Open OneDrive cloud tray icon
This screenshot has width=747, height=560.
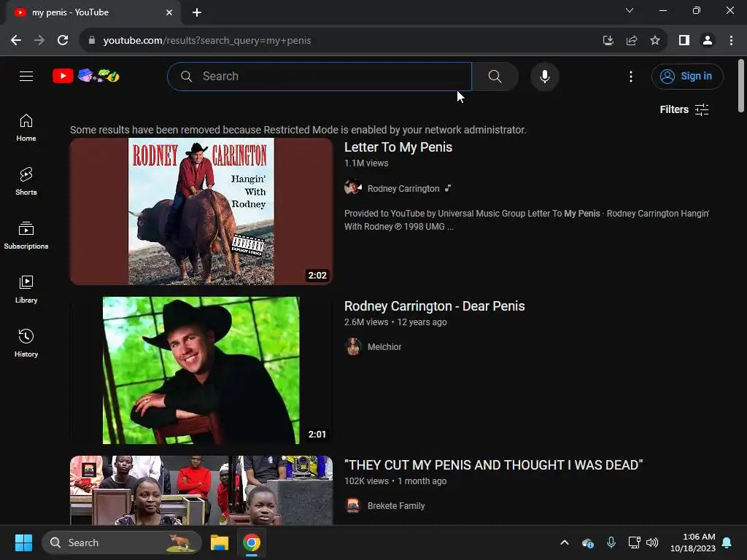click(x=588, y=542)
